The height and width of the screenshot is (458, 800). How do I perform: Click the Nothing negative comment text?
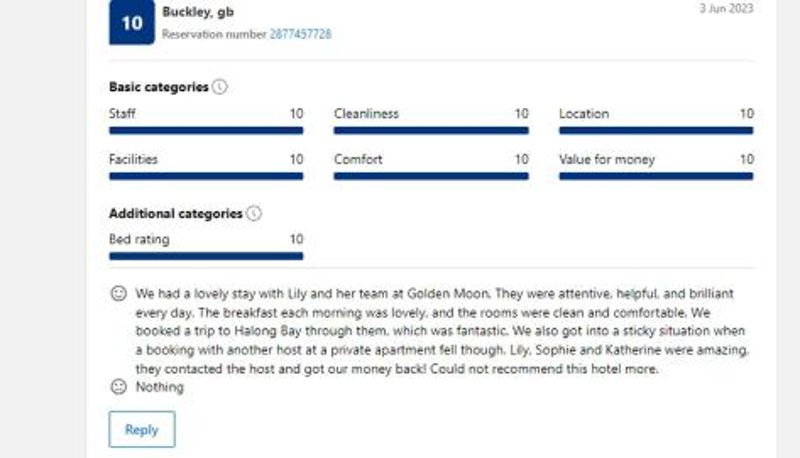coord(160,387)
